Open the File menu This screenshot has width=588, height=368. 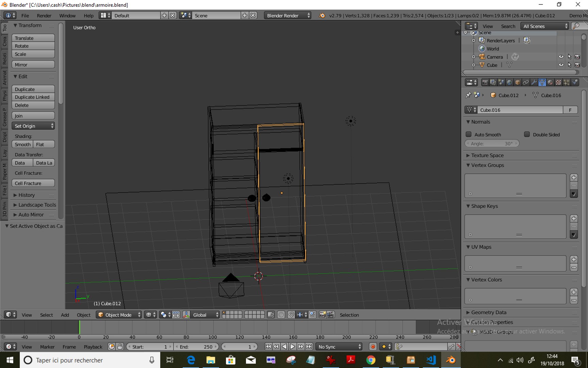point(25,16)
